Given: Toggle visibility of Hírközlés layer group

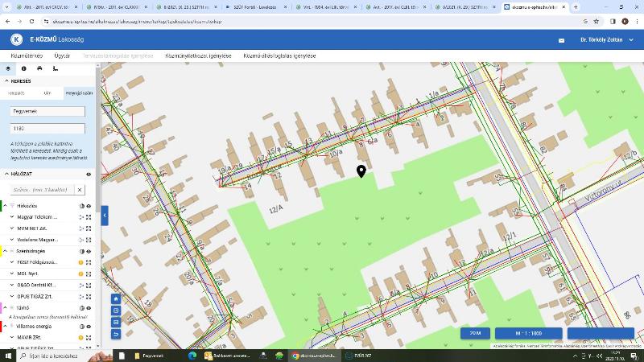Looking at the screenshot, I should pyautogui.click(x=89, y=206).
